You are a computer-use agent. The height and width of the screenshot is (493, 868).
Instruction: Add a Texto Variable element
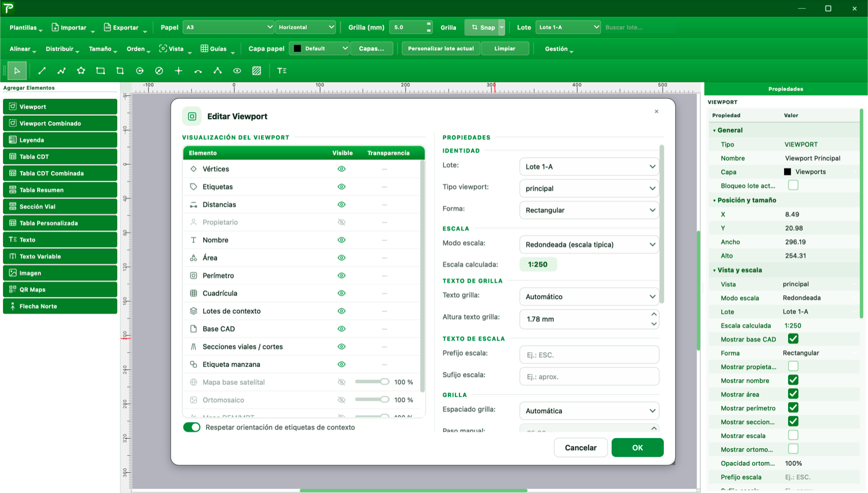60,256
